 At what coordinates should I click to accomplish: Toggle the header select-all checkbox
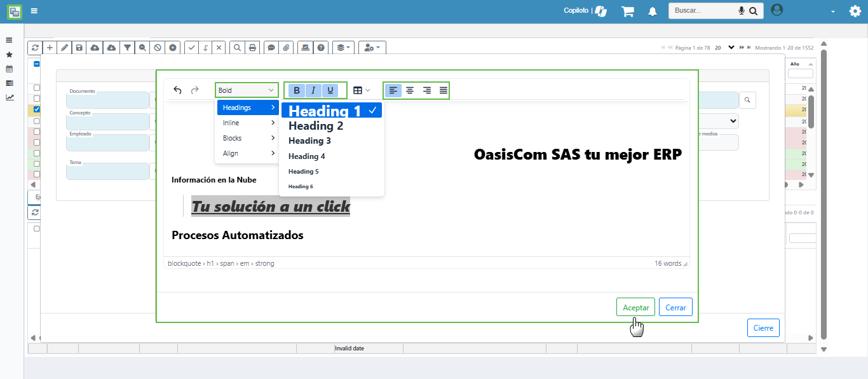pos(37,64)
